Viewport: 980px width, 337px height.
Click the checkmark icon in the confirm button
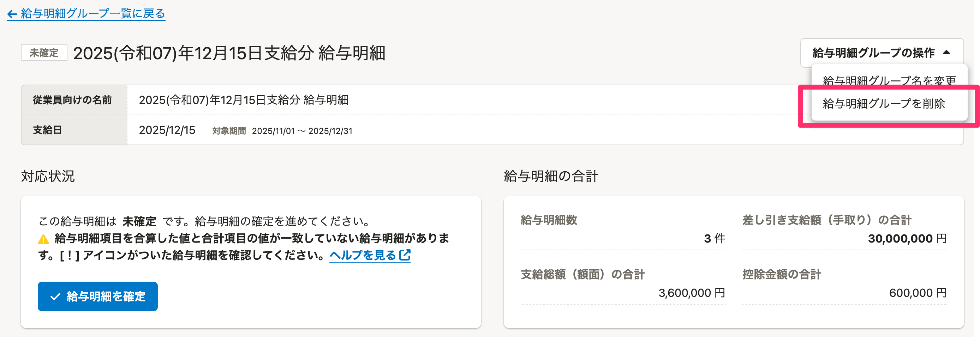click(55, 296)
